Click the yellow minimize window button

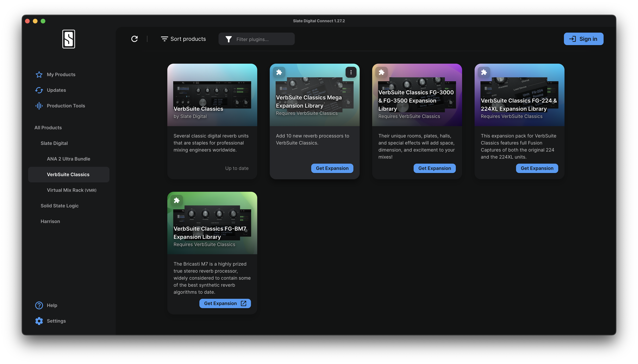pos(35,21)
